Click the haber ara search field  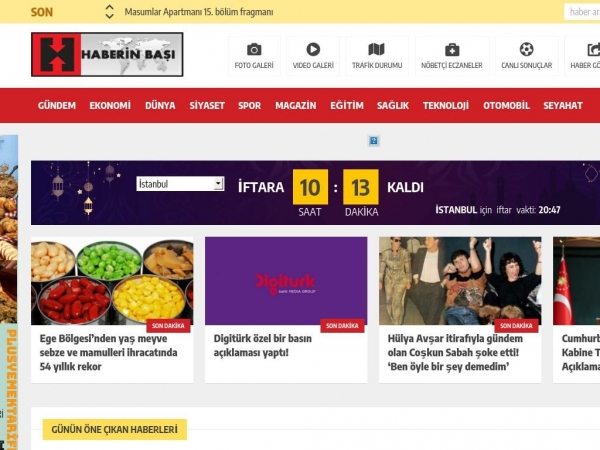(x=582, y=12)
